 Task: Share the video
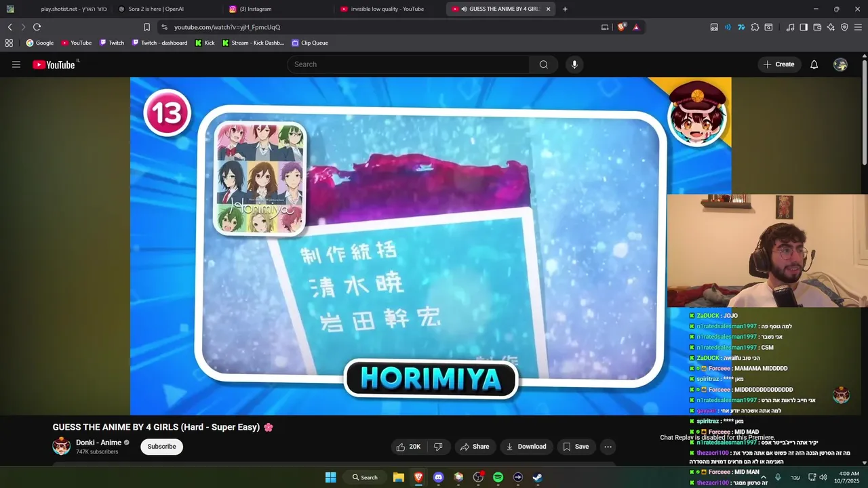click(x=475, y=447)
